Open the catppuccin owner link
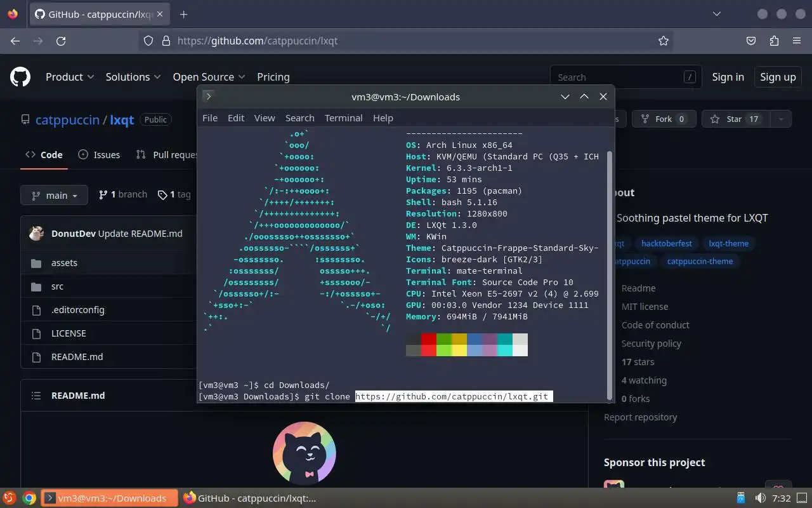The image size is (812, 508). [x=67, y=119]
